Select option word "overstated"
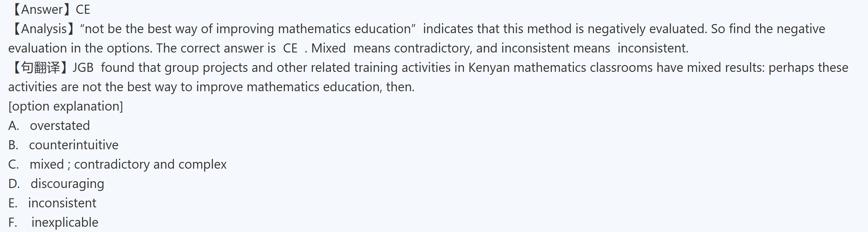 (60, 126)
